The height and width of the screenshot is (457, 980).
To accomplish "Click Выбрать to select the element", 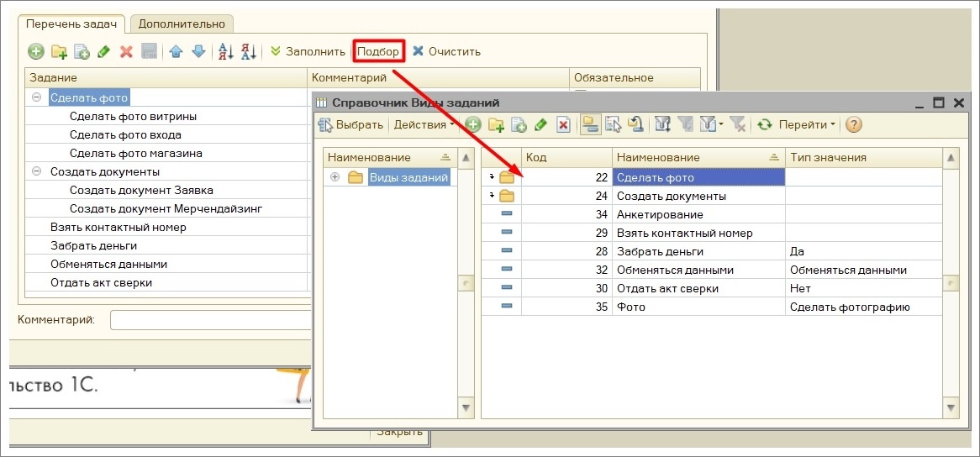I will pos(350,125).
